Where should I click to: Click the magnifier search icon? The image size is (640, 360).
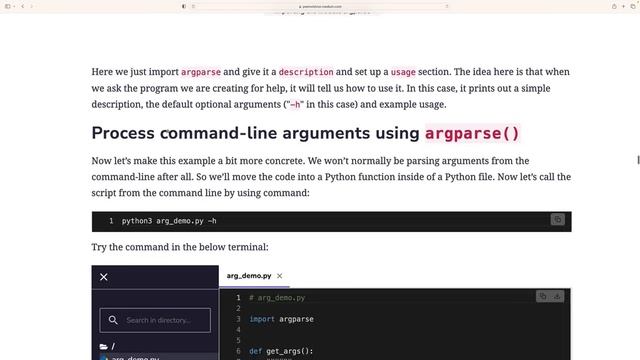113,320
